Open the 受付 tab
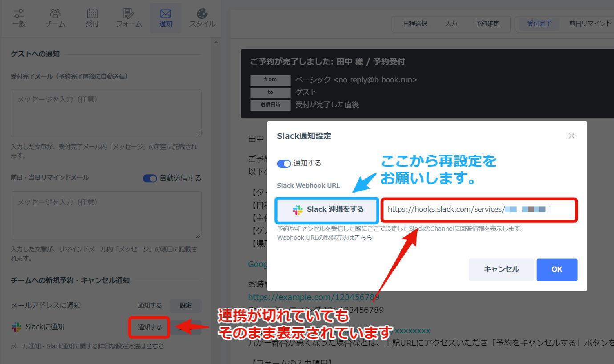 point(92,18)
